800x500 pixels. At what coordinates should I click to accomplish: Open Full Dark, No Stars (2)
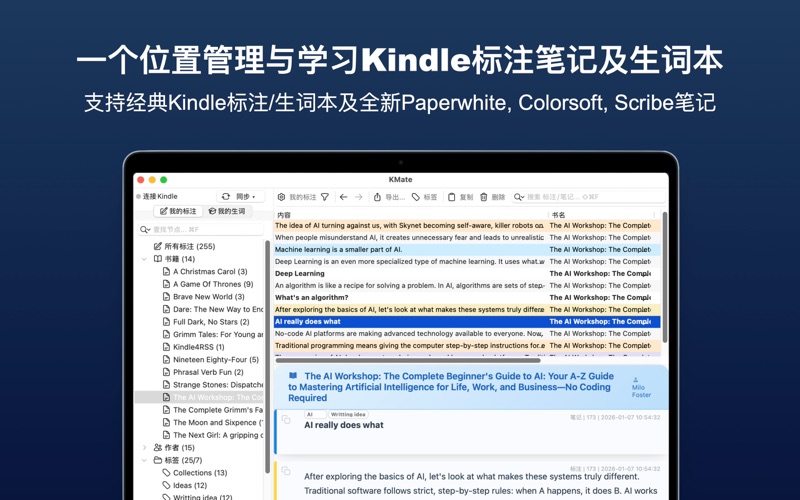(206, 321)
